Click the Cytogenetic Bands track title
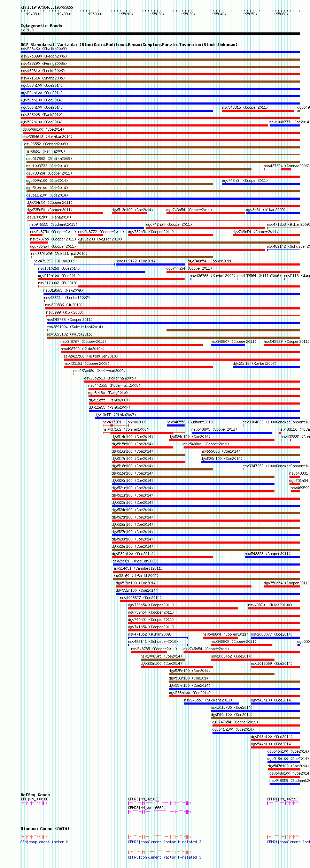310x868 pixels. [x=41, y=26]
